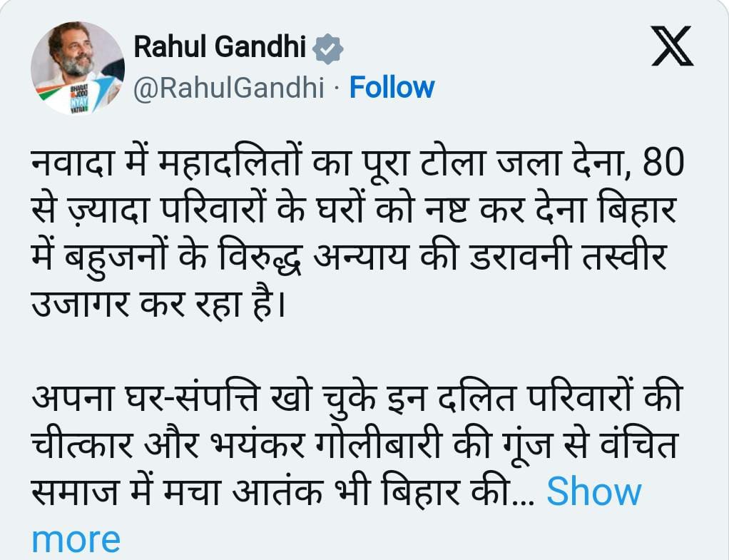729x560 pixels.
Task: Click the line starting 'अपना घर-संपत्ति'
Action: (x=357, y=397)
